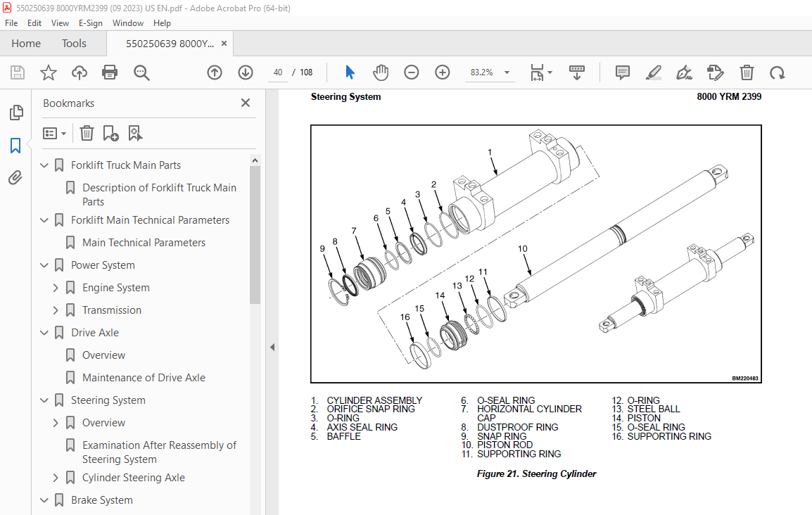Viewport: 812px width, 515px height.
Task: Expand the Steering System Overview bookmark
Action: pyautogui.click(x=56, y=423)
